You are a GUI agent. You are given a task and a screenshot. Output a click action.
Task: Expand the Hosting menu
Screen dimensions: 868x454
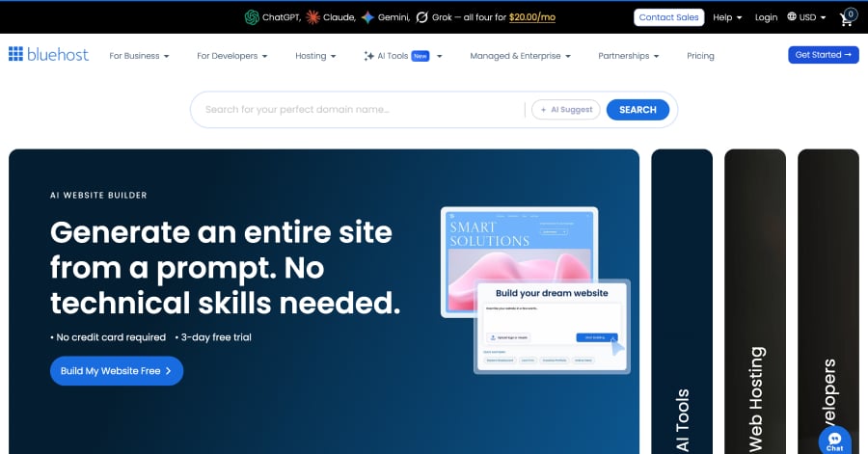point(315,56)
